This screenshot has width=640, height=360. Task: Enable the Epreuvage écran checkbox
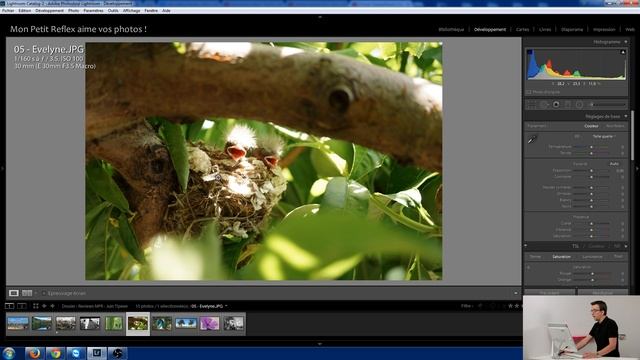[x=44, y=293]
